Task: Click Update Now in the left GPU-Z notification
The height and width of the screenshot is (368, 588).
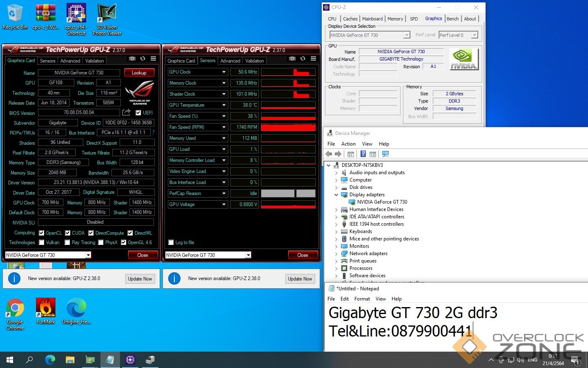Action: tap(140, 279)
